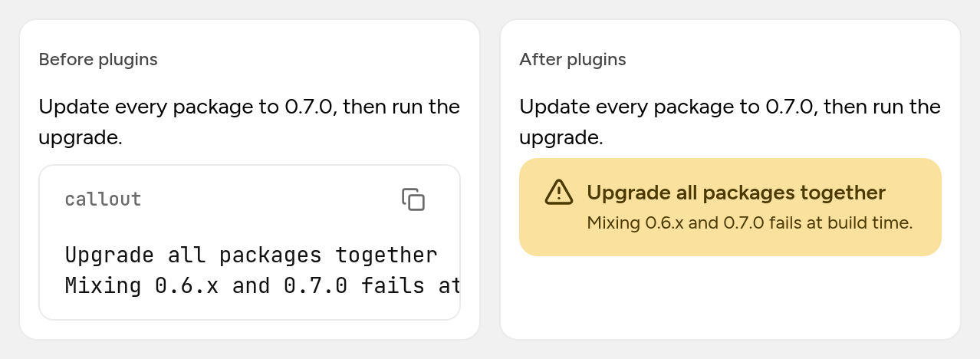Click the warning triangle icon
Viewport: 980px width, 359px height.
559,193
